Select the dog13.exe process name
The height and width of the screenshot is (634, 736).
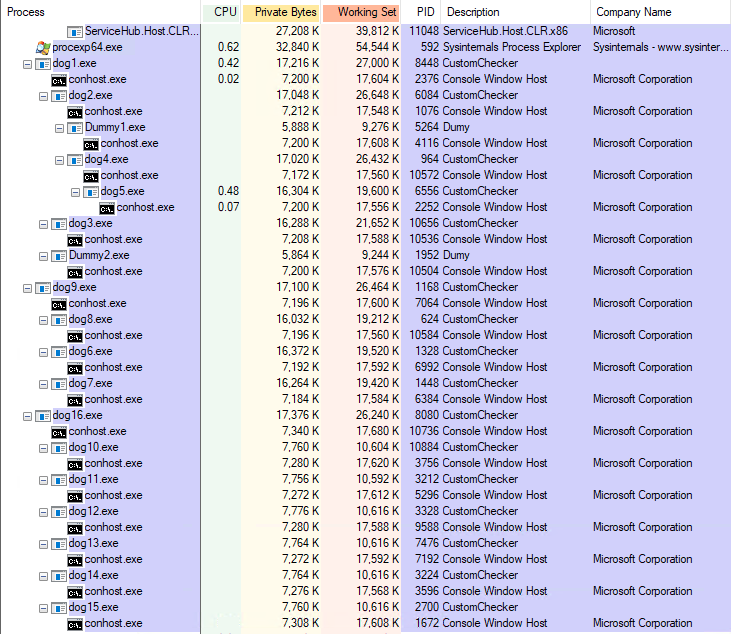tap(93, 543)
